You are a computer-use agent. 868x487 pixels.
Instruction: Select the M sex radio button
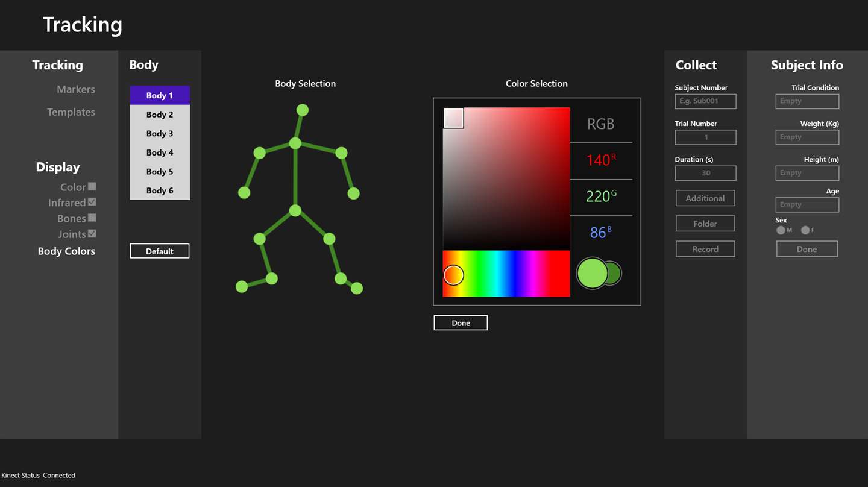[781, 230]
